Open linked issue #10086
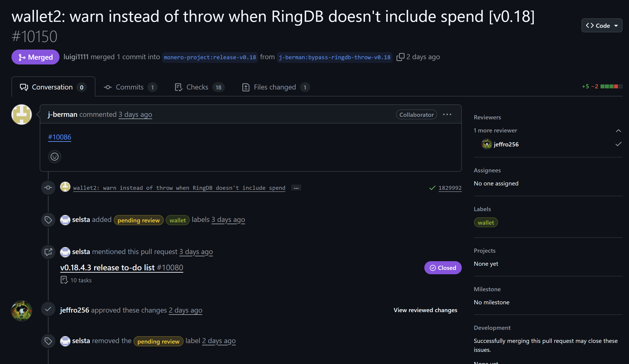The height and width of the screenshot is (364, 629). [59, 137]
